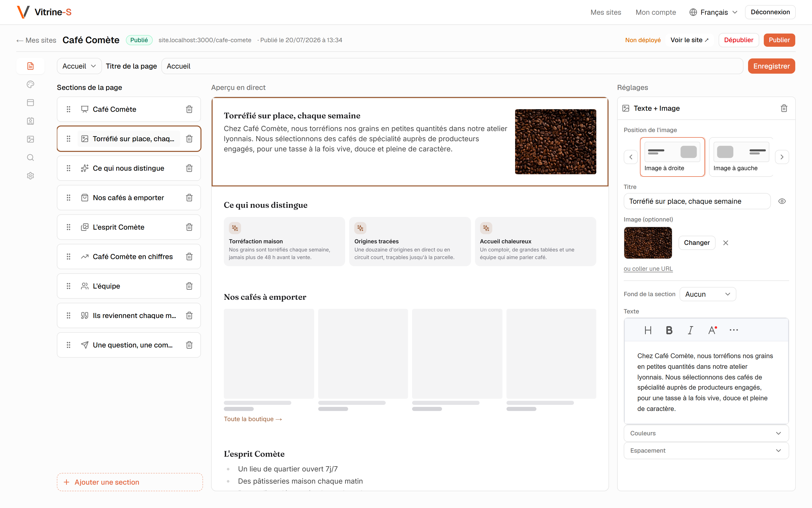Select the Nos cafés à emporter section row
This screenshot has width=812, height=508.
[129, 198]
